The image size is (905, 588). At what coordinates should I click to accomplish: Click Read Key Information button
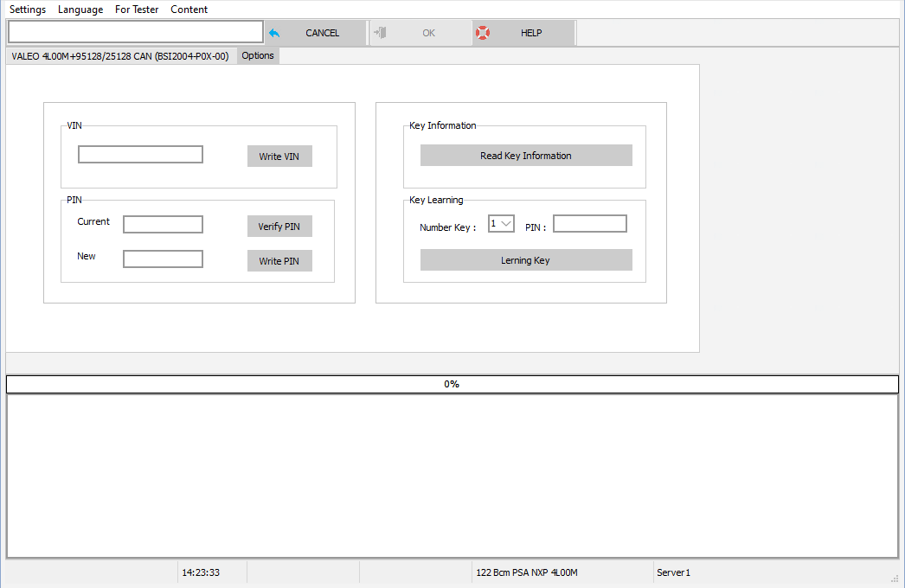[526, 156]
